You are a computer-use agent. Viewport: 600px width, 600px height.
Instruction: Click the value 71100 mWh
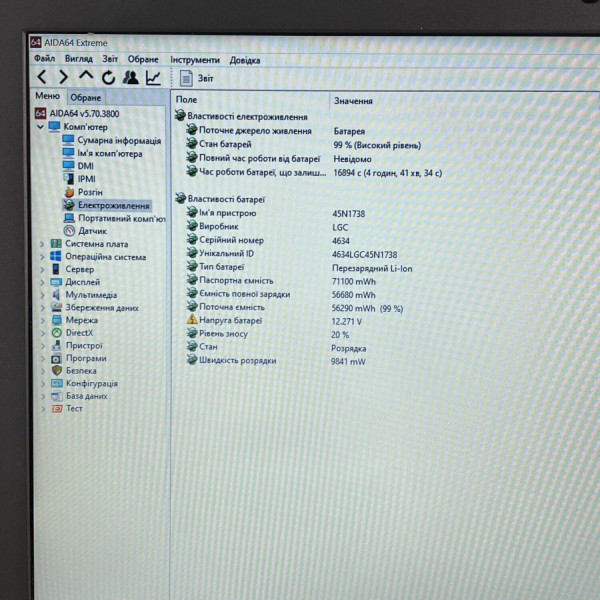click(354, 282)
